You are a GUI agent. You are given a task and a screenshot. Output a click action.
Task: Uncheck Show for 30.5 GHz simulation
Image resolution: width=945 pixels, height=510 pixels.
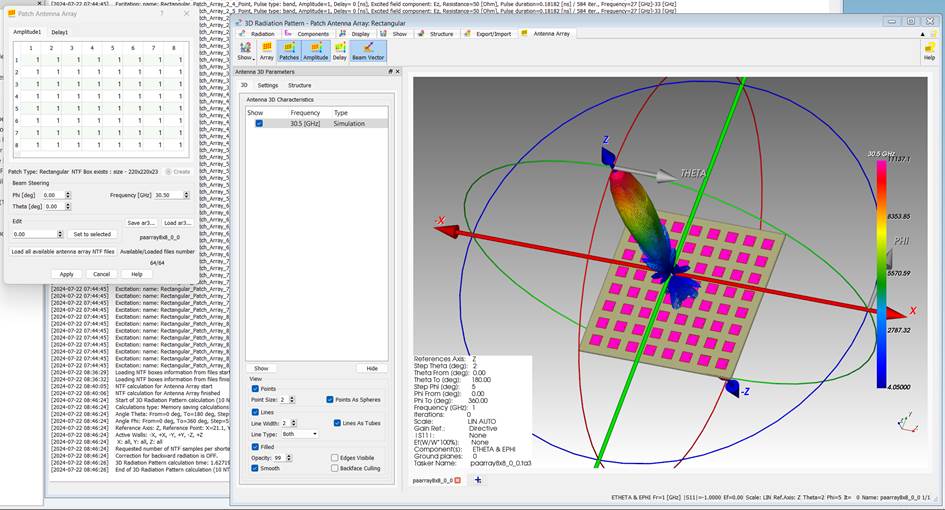click(x=259, y=124)
